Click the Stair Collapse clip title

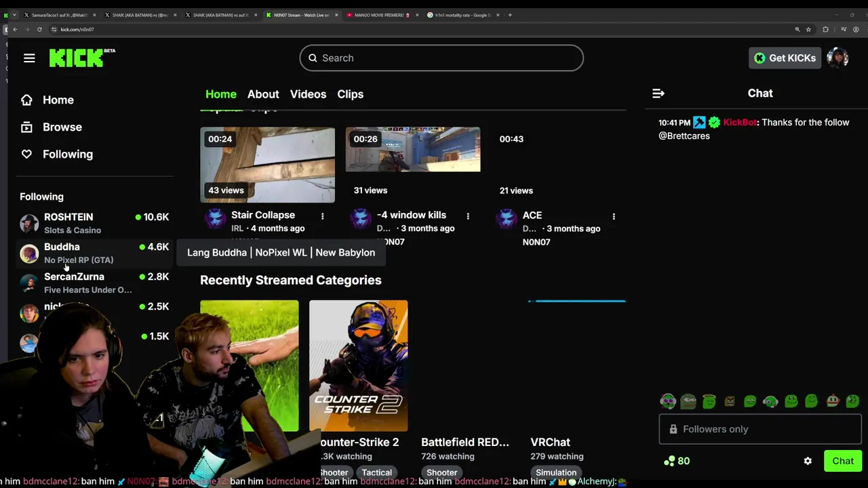[x=263, y=215]
